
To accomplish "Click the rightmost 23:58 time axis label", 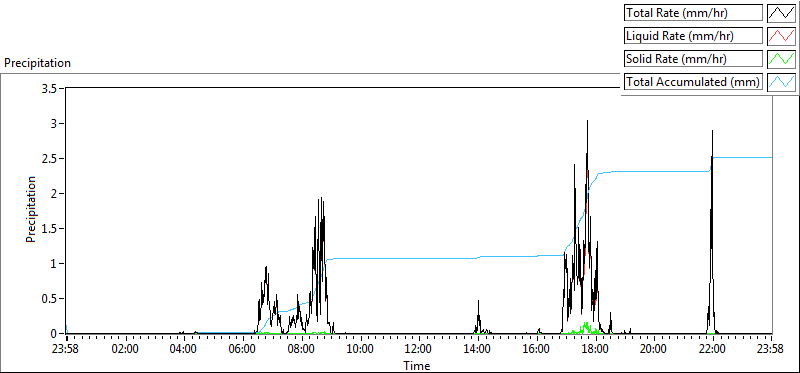I will 771,350.
